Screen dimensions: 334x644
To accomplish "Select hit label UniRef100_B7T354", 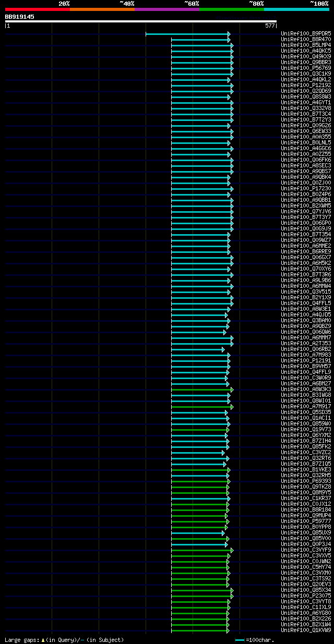I will tap(306, 234).
